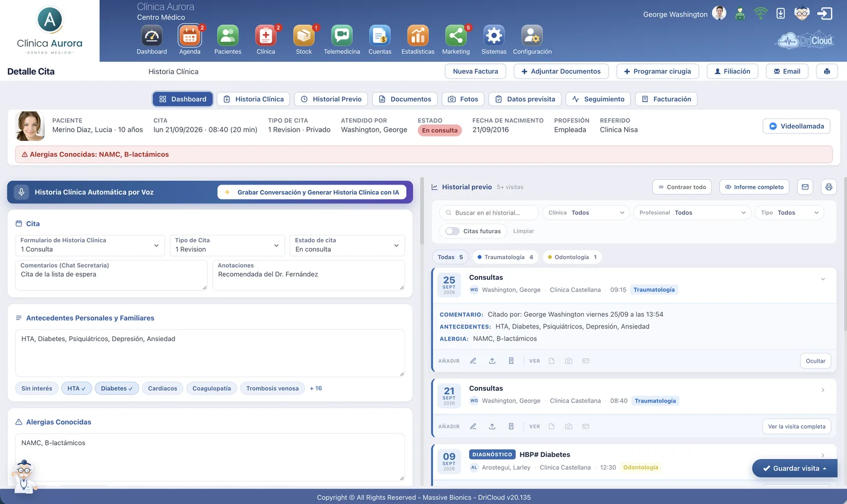Viewport: 847px width, 504px height.
Task: Click the printer icon in Historial previo header
Action: click(828, 187)
